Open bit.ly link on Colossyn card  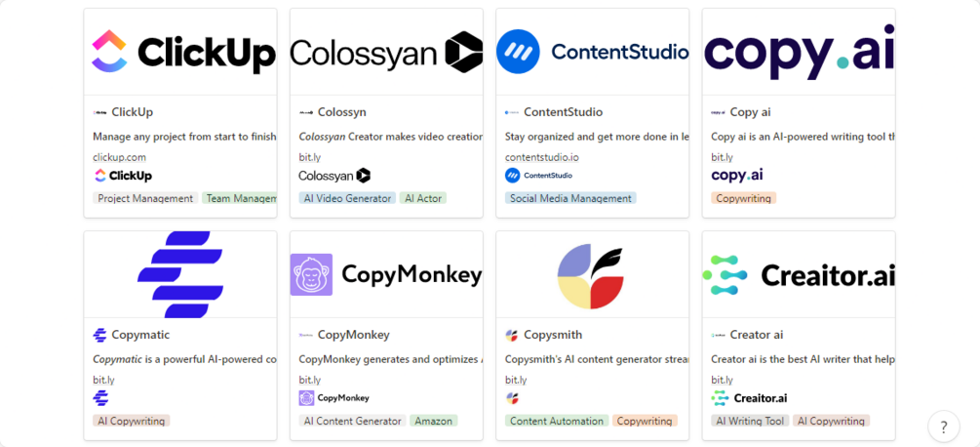(x=309, y=157)
